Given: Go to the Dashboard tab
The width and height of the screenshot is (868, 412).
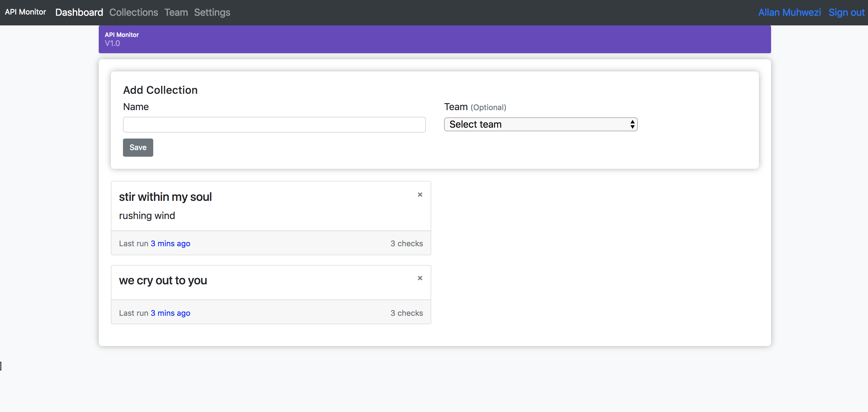Looking at the screenshot, I should [x=79, y=12].
